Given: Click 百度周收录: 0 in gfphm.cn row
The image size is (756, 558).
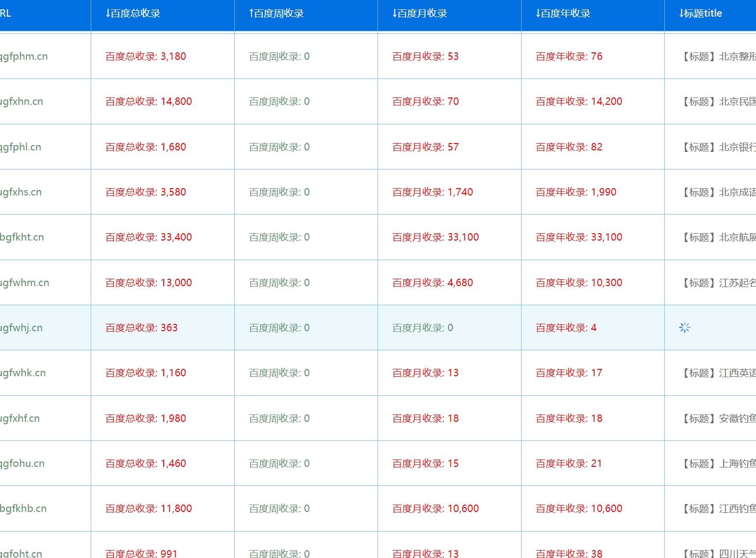Looking at the screenshot, I should click(279, 56).
